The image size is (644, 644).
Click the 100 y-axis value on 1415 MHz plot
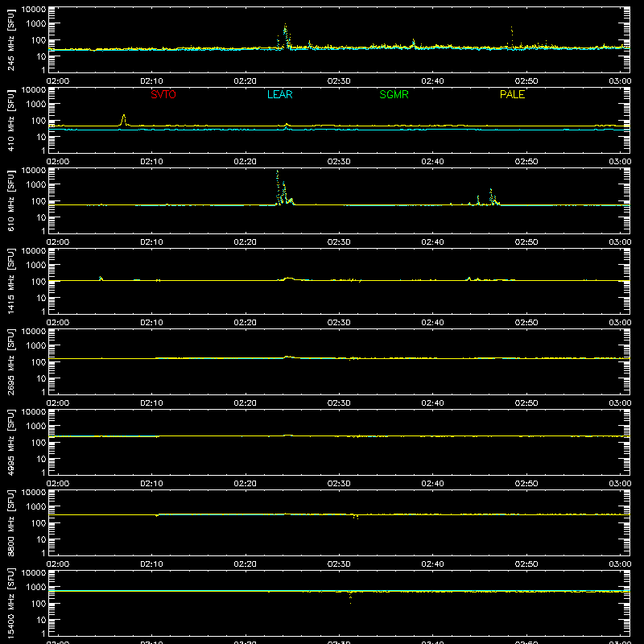coord(39,282)
